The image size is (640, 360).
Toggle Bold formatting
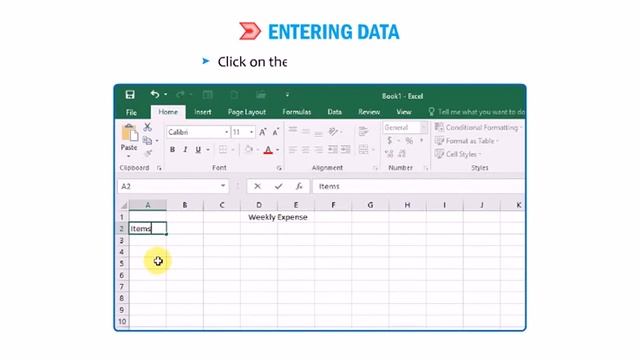[x=172, y=149]
